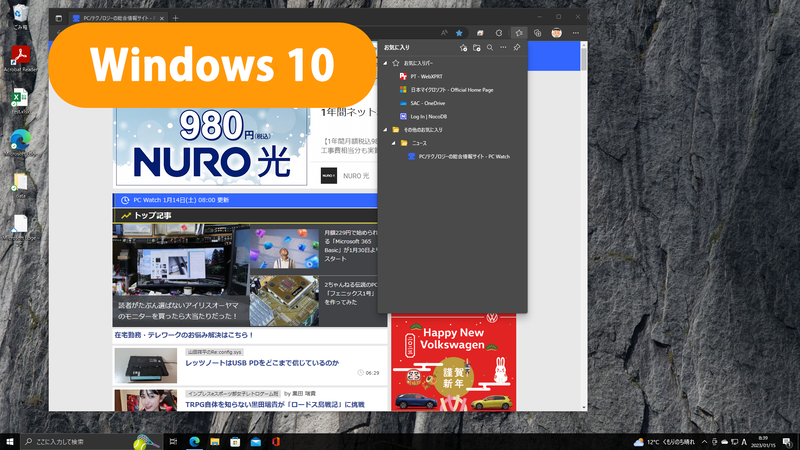
Task: Open a new tab with plus button
Action: click(x=176, y=18)
